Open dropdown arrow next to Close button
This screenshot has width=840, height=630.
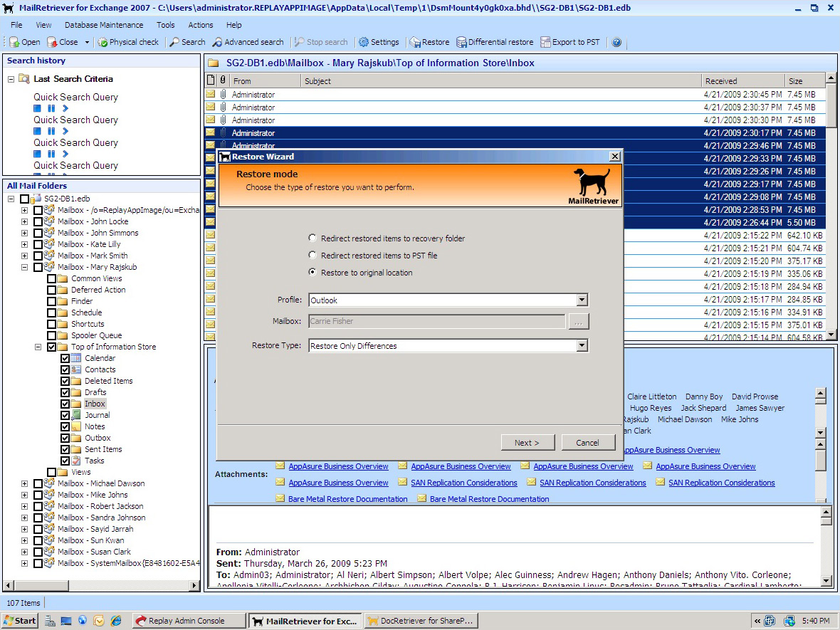pos(87,42)
